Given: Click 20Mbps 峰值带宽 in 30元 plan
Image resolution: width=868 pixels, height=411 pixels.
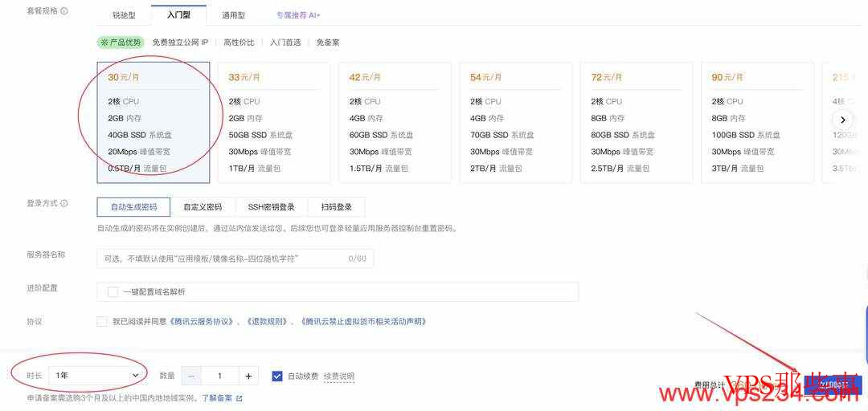Looking at the screenshot, I should (139, 152).
